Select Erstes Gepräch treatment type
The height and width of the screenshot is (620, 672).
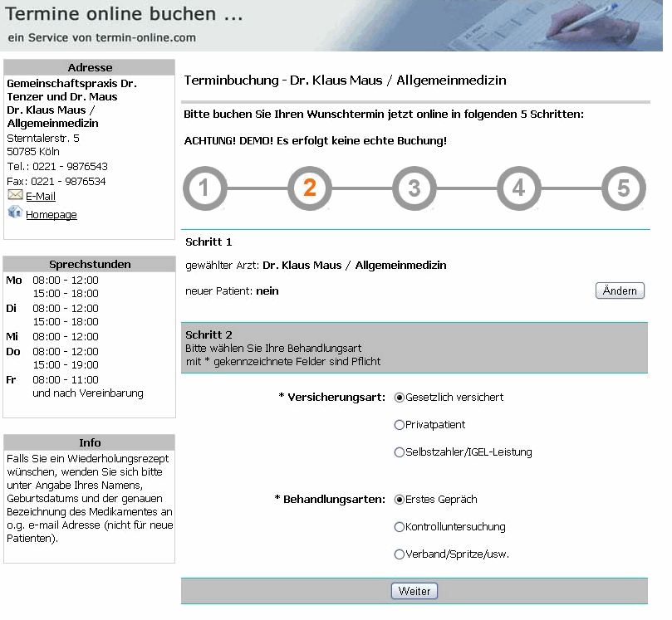(400, 500)
